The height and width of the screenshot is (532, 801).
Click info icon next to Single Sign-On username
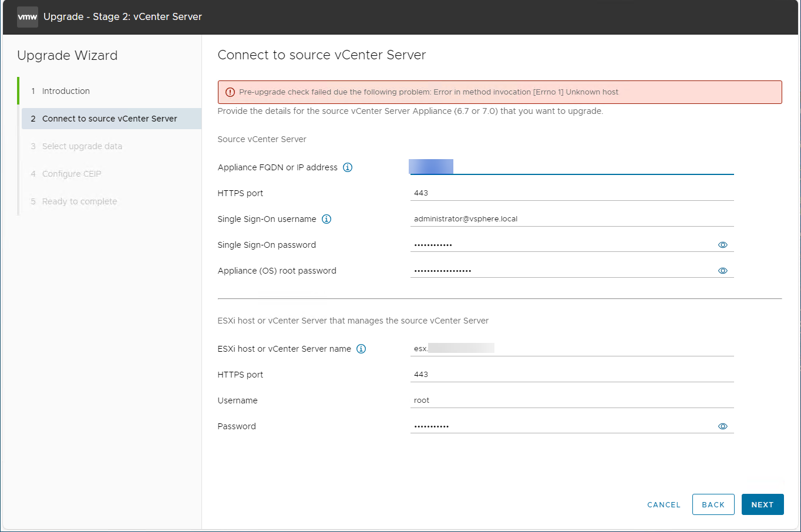tap(327, 219)
